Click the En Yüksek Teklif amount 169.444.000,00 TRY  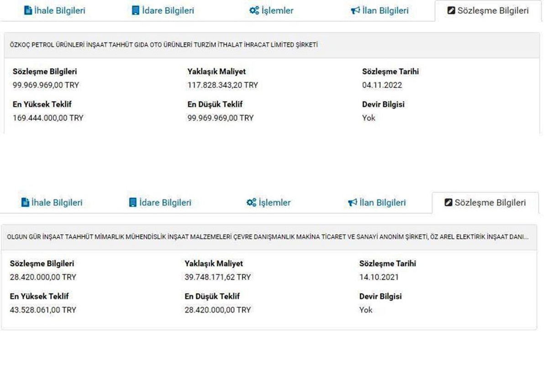click(x=47, y=118)
